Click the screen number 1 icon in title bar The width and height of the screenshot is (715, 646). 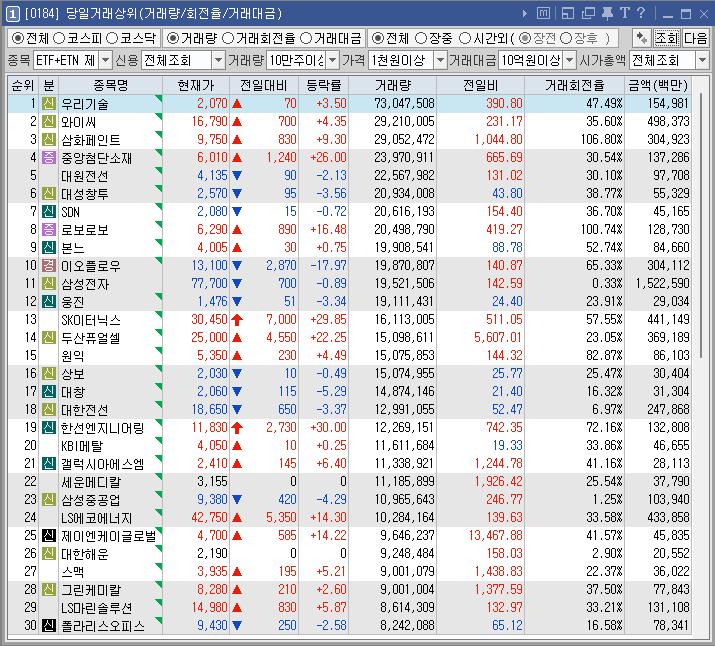tap(12, 14)
